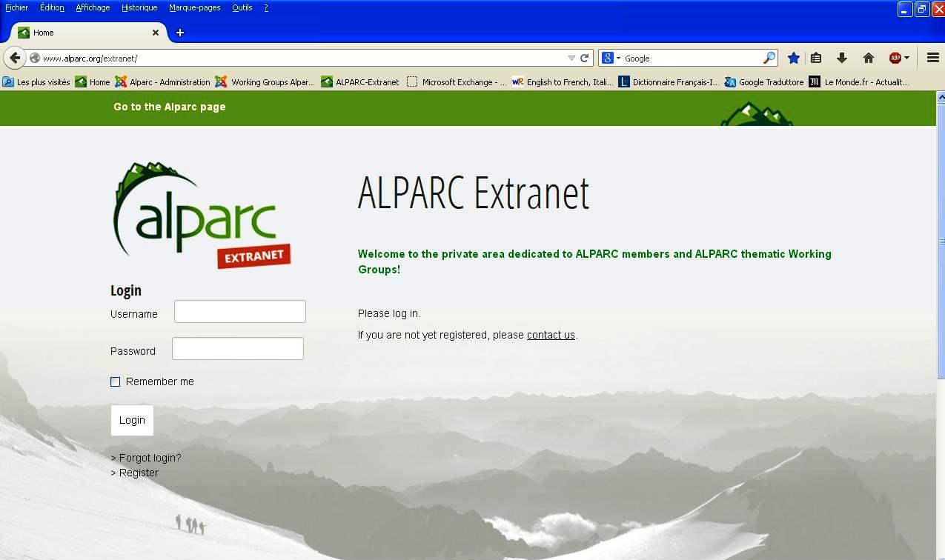Viewport: 945px width, 560px height.
Task: Close the Home tab
Action: point(156,33)
